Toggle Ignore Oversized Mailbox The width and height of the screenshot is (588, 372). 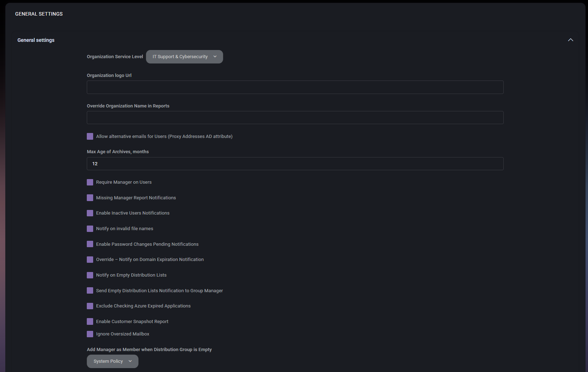[x=90, y=334]
